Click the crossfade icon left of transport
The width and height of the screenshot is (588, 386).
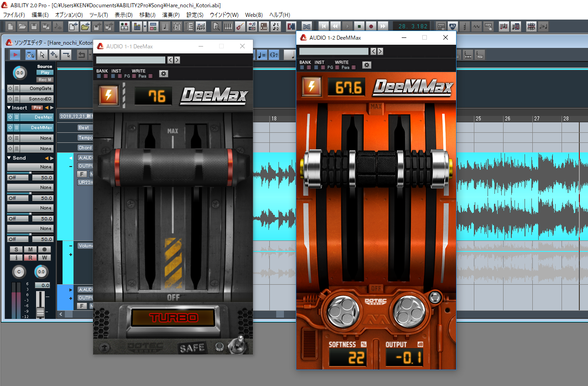306,26
